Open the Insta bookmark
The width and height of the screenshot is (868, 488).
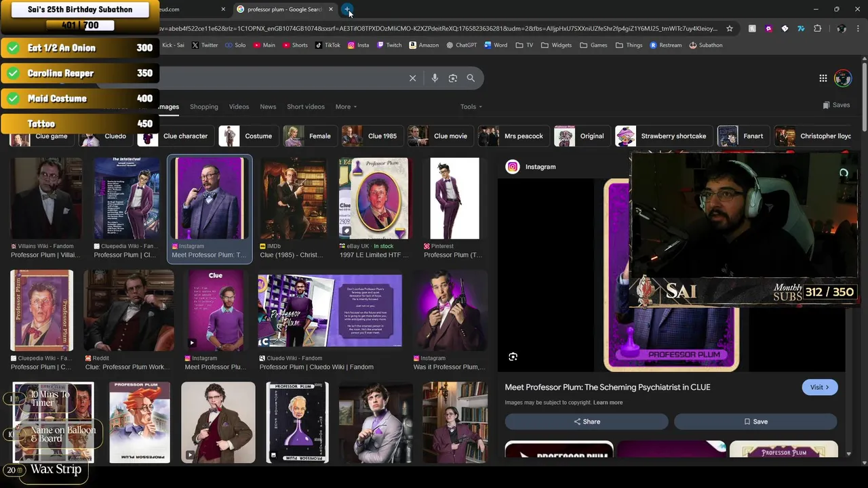click(x=358, y=45)
